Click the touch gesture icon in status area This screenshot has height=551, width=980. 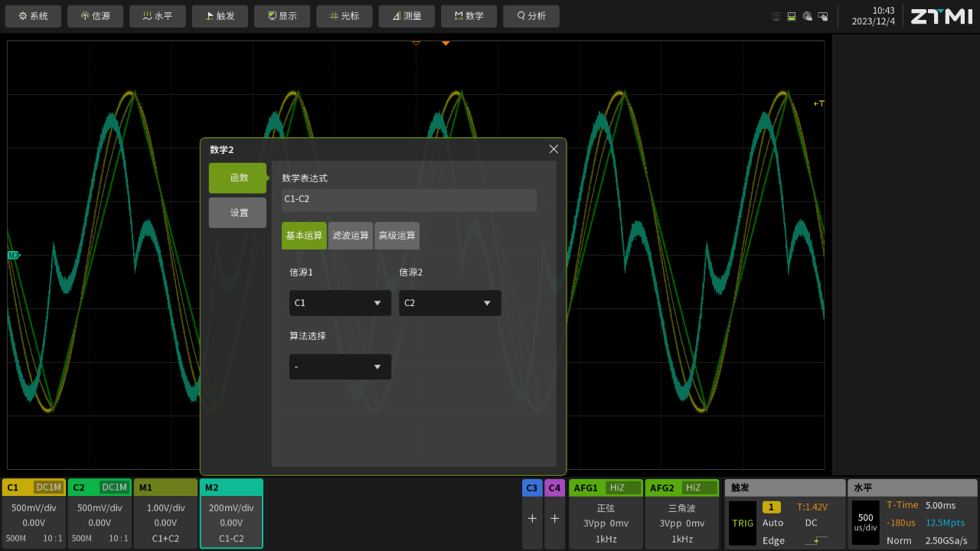coord(807,16)
